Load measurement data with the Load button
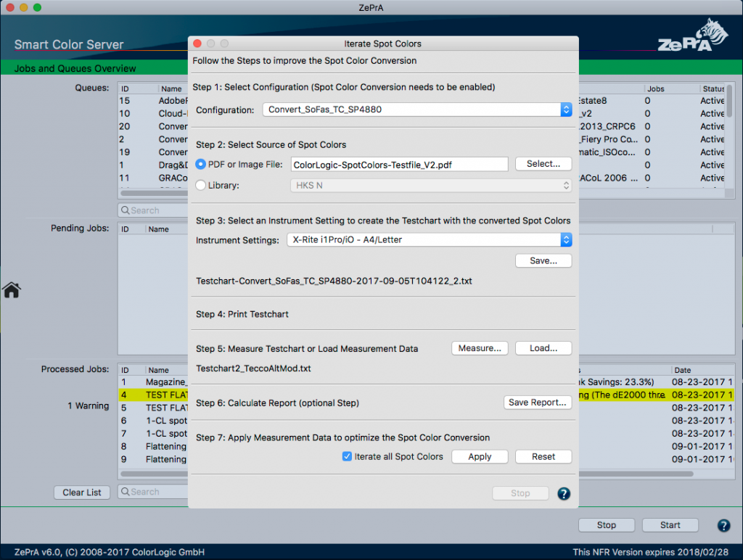The width and height of the screenshot is (743, 560). pyautogui.click(x=543, y=347)
